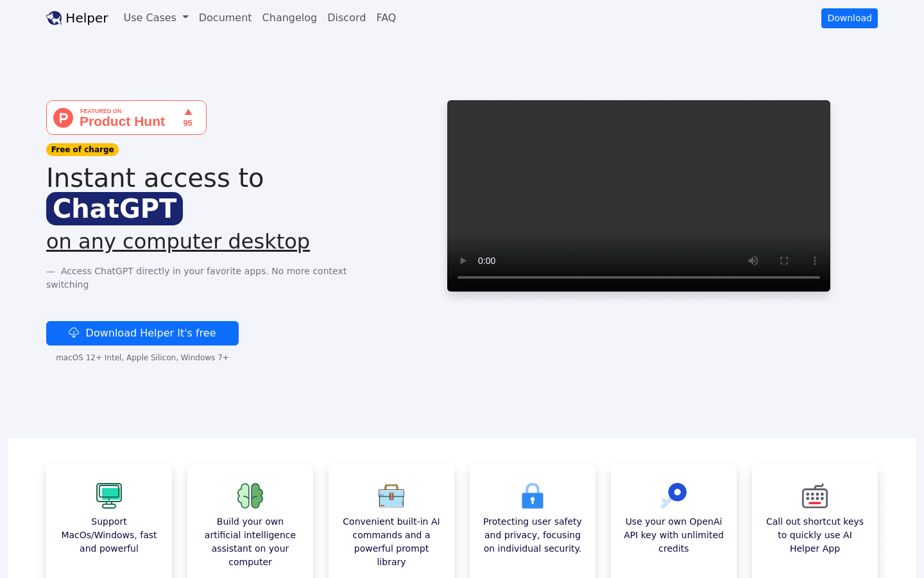Toggle fullscreen on the video player
This screenshot has width=924, height=578.
coord(784,261)
